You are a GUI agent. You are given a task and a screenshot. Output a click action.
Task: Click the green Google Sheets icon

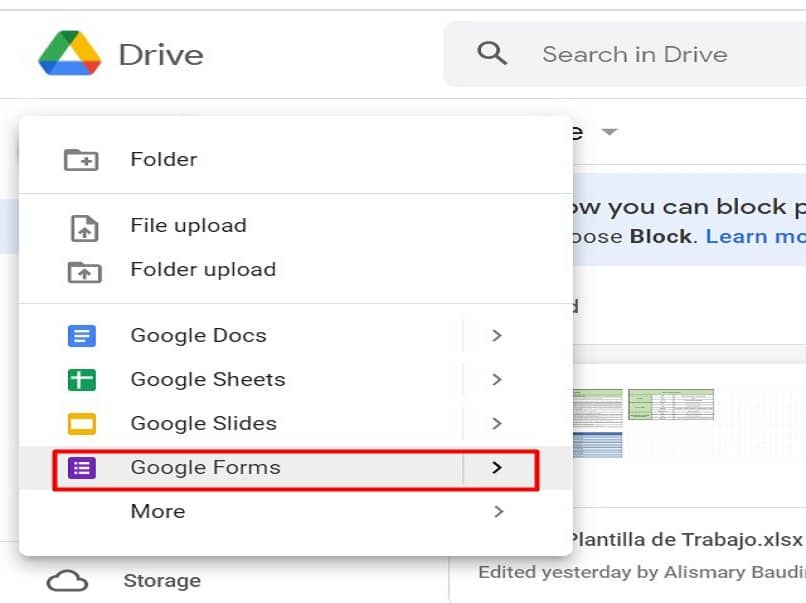pos(82,380)
